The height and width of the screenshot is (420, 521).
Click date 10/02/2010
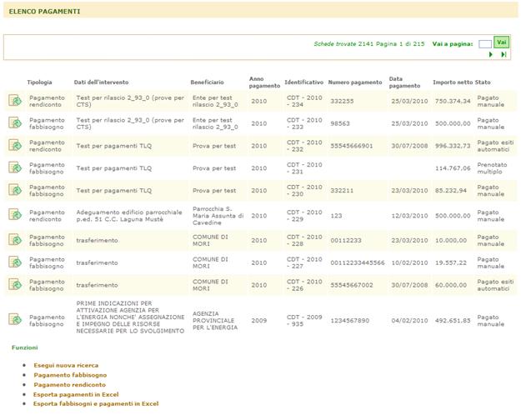(409, 262)
